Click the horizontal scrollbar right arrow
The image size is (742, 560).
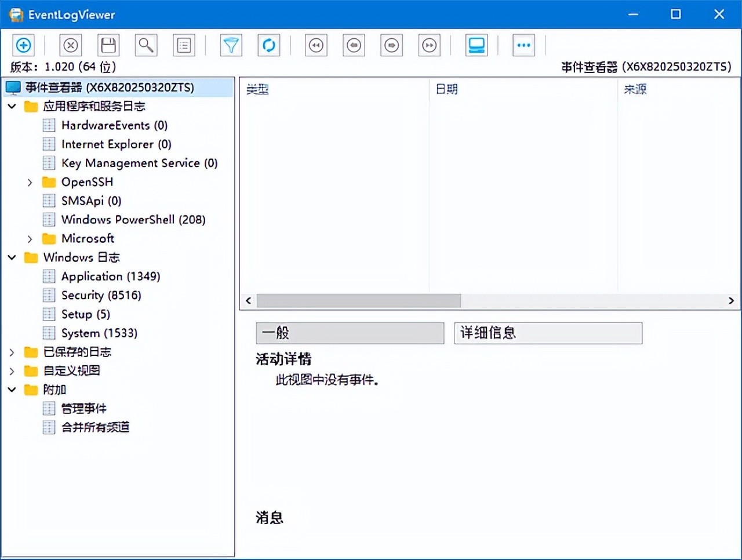[732, 300]
